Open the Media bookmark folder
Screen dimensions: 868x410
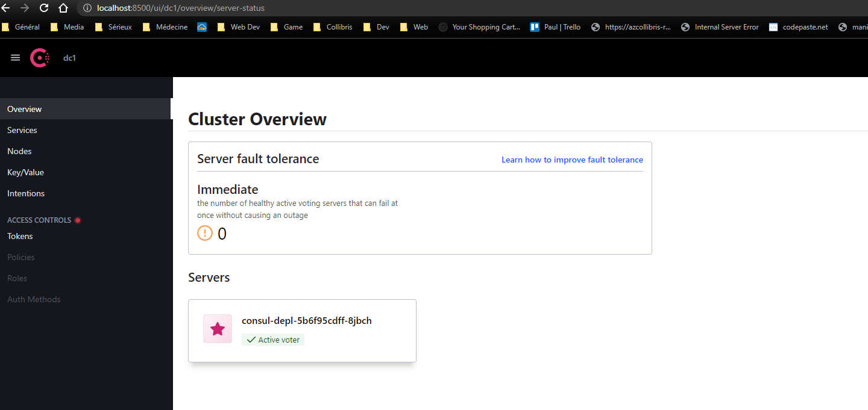pyautogui.click(x=68, y=27)
